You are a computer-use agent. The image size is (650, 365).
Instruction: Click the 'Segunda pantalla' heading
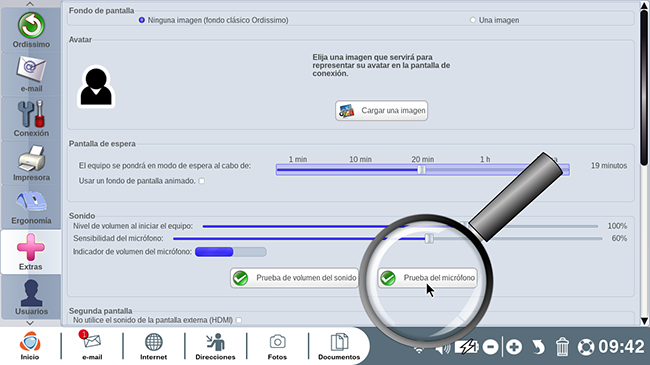click(101, 311)
